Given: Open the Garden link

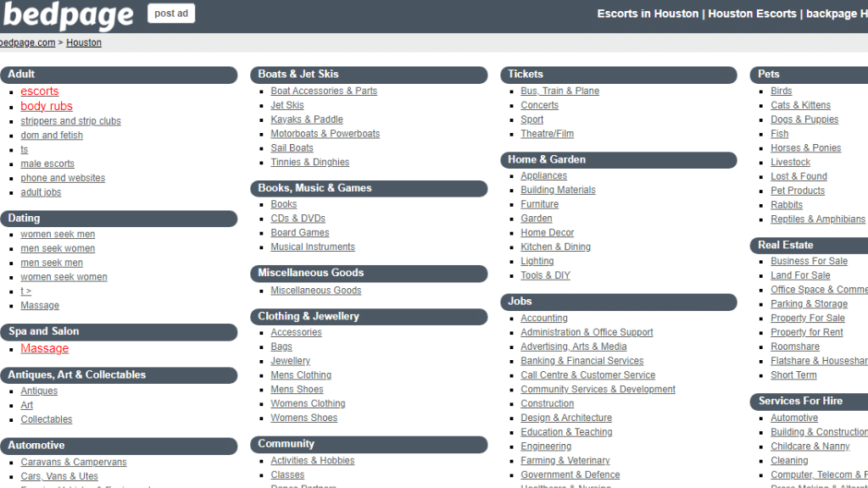Looking at the screenshot, I should (x=536, y=219).
